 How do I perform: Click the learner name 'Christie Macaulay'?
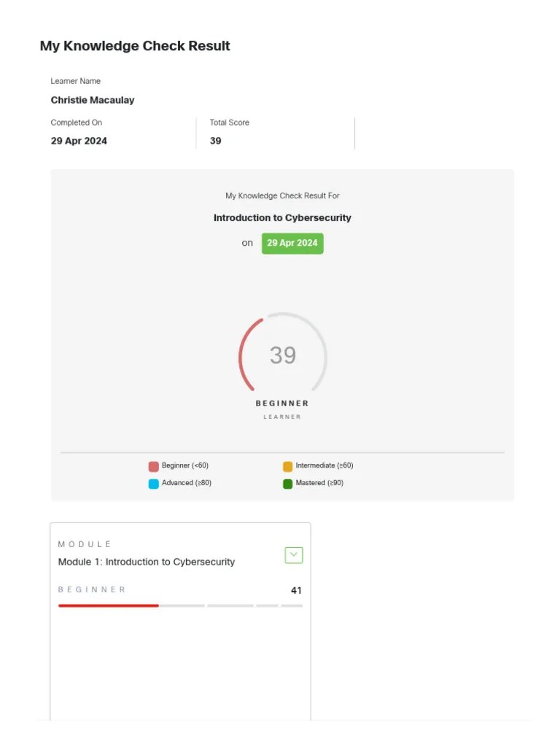tap(93, 100)
